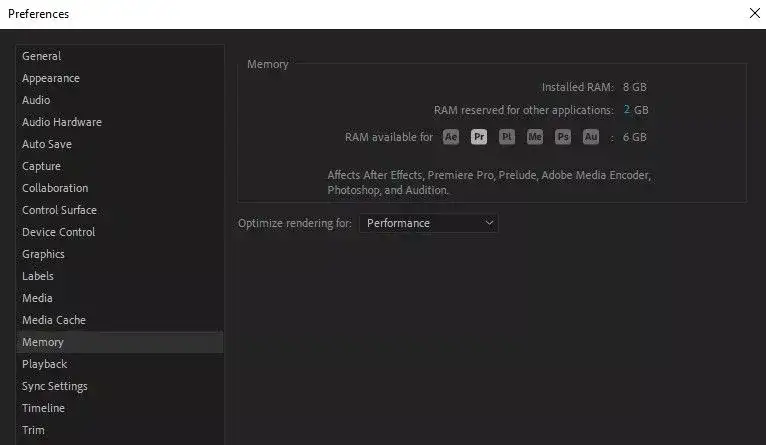
Task: Click the After Effects (Ae) app icon
Action: (x=450, y=137)
